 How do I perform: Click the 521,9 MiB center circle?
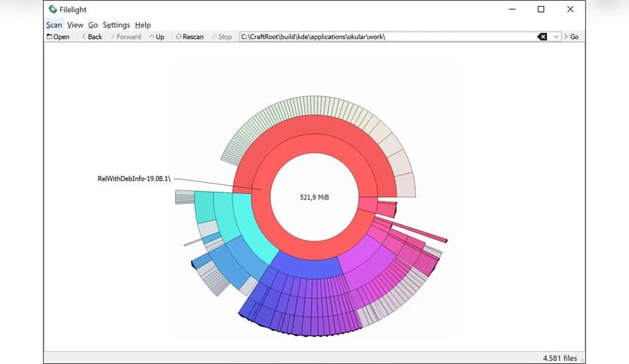314,197
